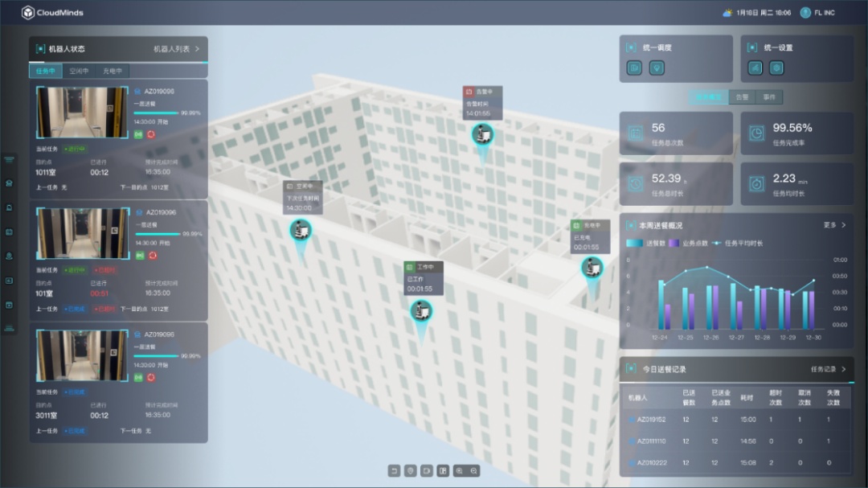Image resolution: width=868 pixels, height=488 pixels.
Task: Click the date and time display in header
Action: point(764,12)
